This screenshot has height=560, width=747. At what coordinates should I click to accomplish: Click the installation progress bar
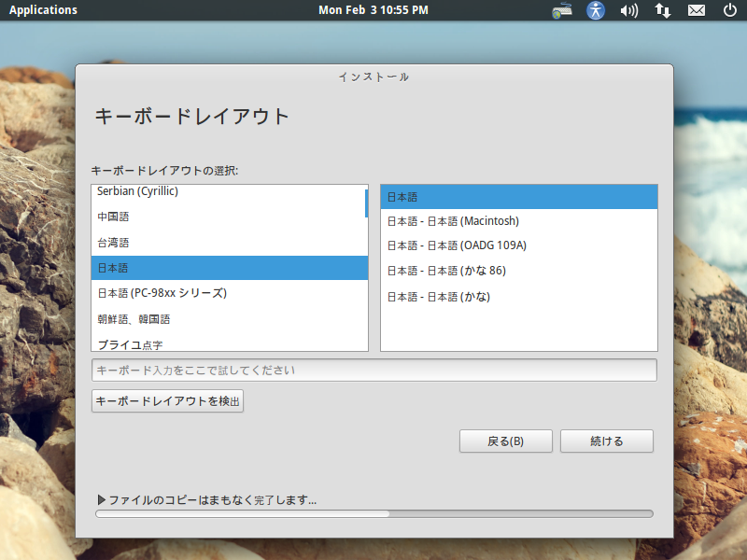[374, 514]
